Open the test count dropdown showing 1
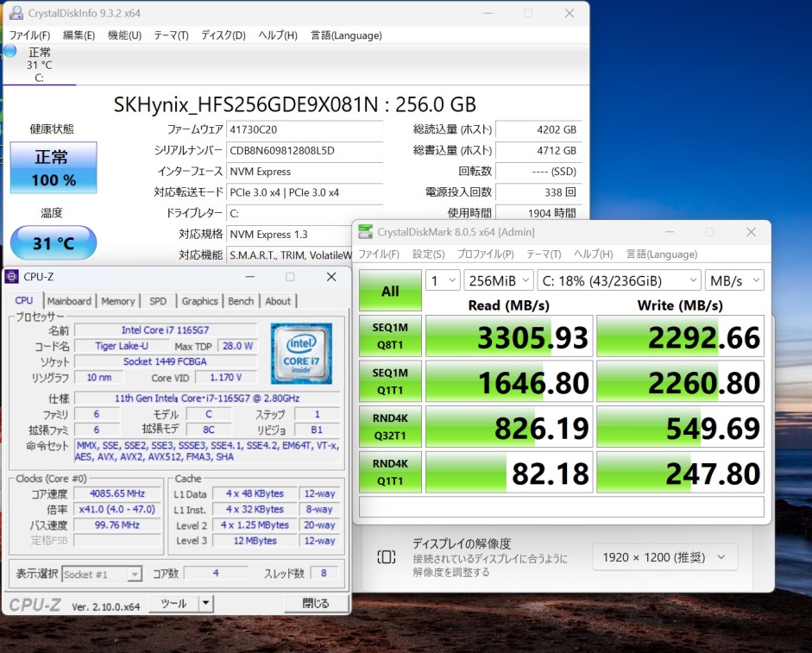 coord(443,280)
